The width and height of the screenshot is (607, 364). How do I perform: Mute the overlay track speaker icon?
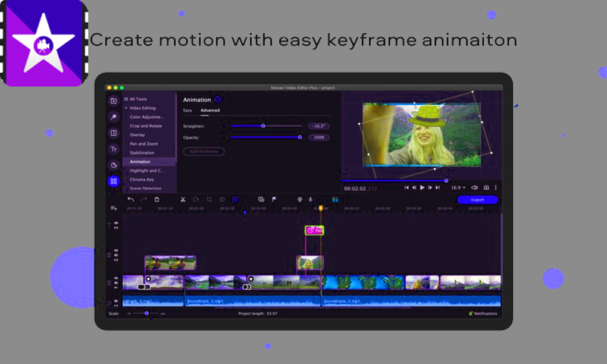pyautogui.click(x=116, y=255)
